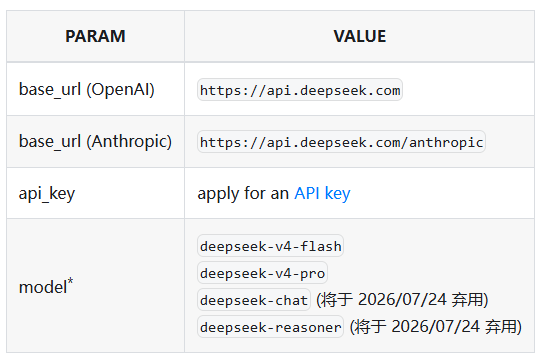Click deprecation note beside deepseek-reasoner
541x360 pixels.
(436, 327)
